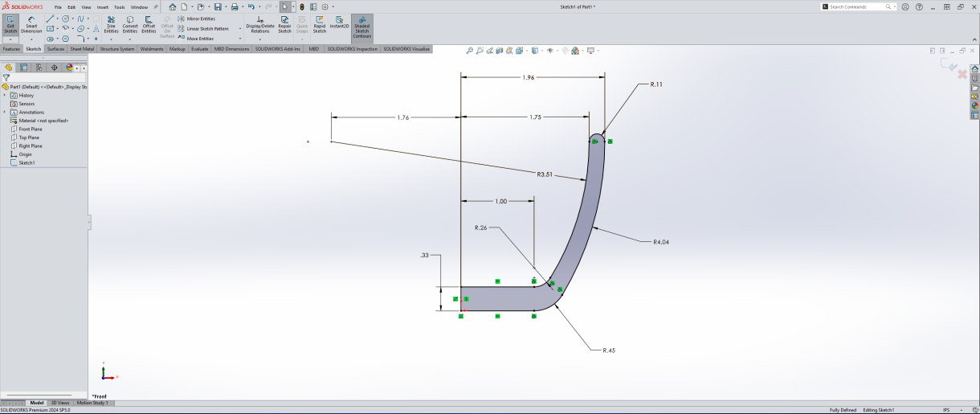Image resolution: width=980 pixels, height=414 pixels.
Task: Open the Display/Delete Relations dropdown arrow
Action: [260, 39]
